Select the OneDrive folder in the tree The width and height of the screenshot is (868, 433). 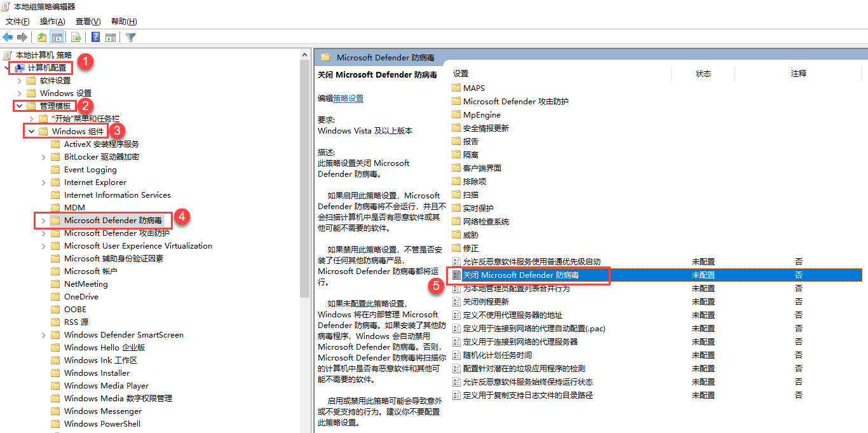pyautogui.click(x=81, y=297)
